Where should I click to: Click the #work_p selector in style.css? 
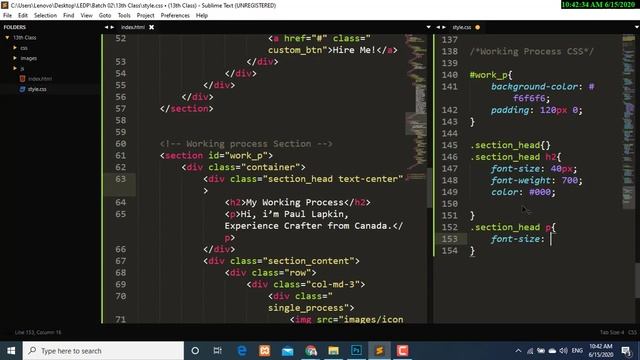coord(488,75)
